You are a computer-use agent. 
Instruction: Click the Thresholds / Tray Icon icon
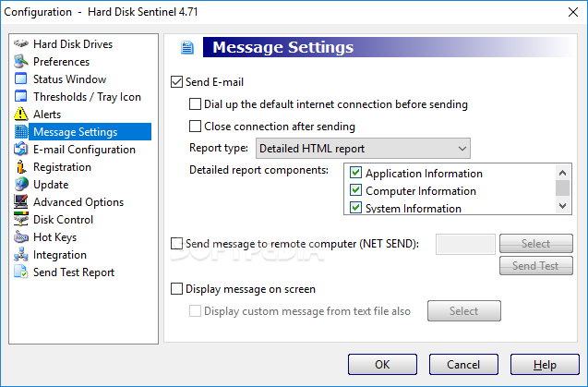(x=21, y=96)
